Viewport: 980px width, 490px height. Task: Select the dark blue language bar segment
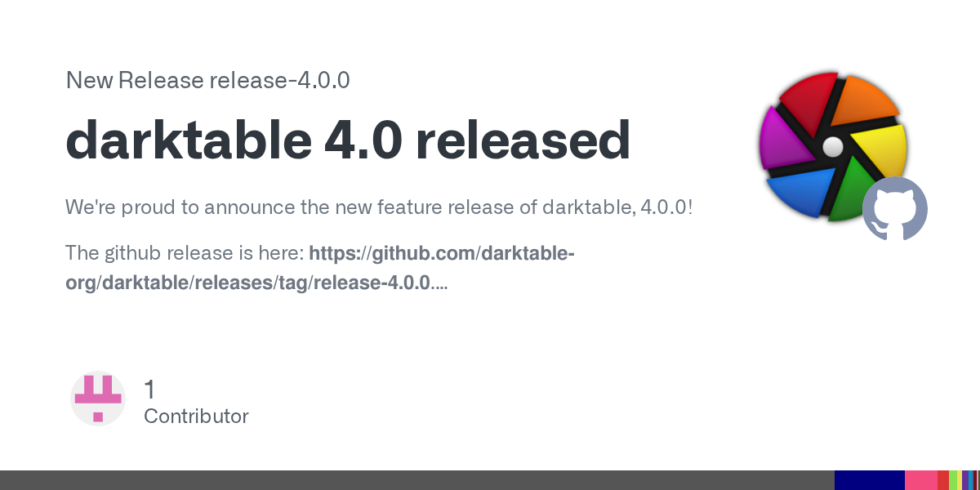pos(870,480)
